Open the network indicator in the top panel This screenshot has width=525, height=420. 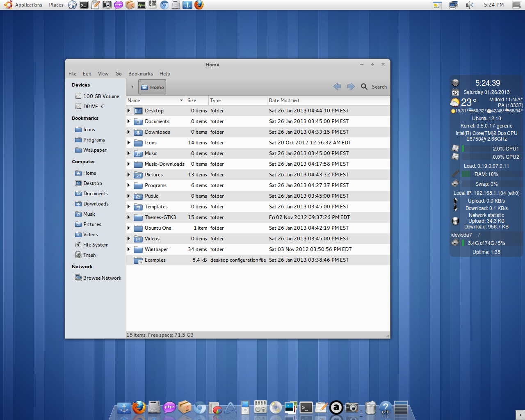[x=453, y=5]
